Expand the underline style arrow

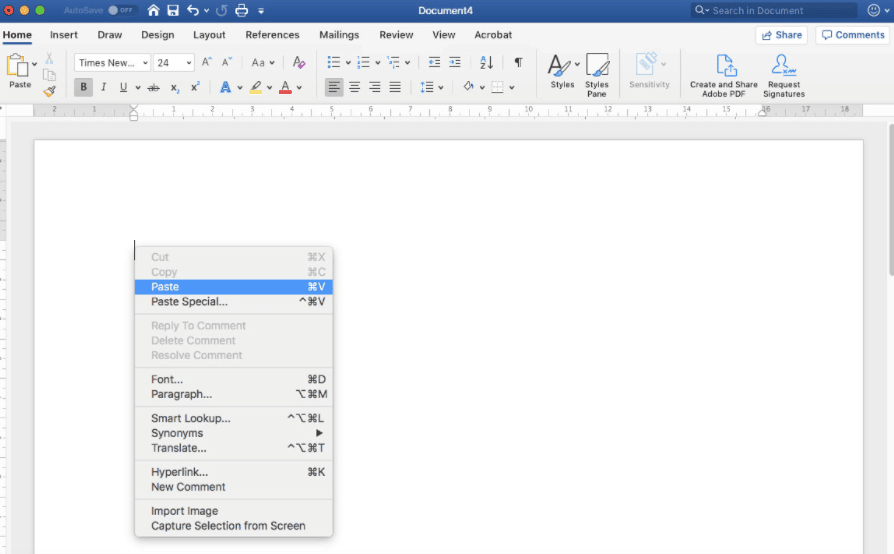tap(137, 88)
